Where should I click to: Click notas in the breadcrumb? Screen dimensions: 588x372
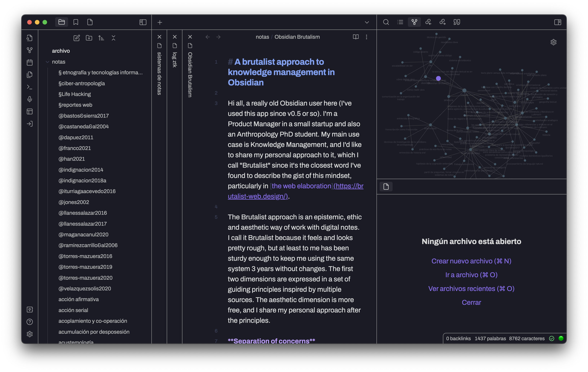262,37
